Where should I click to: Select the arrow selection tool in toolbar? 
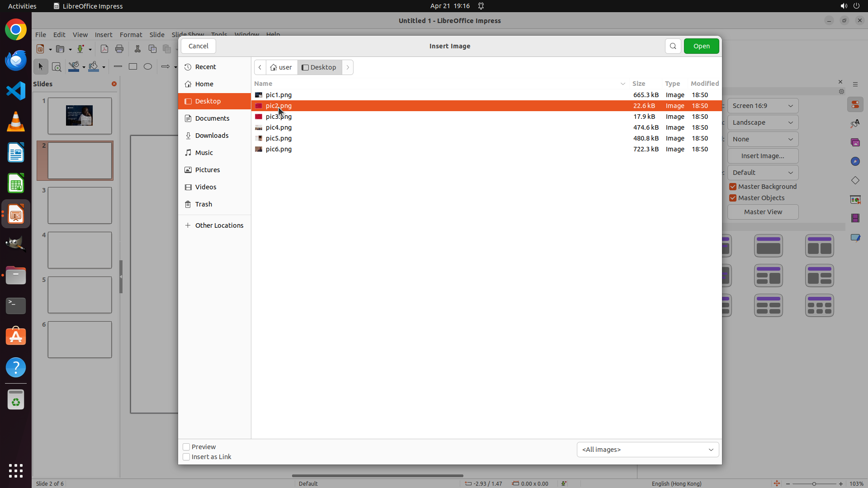(x=41, y=67)
